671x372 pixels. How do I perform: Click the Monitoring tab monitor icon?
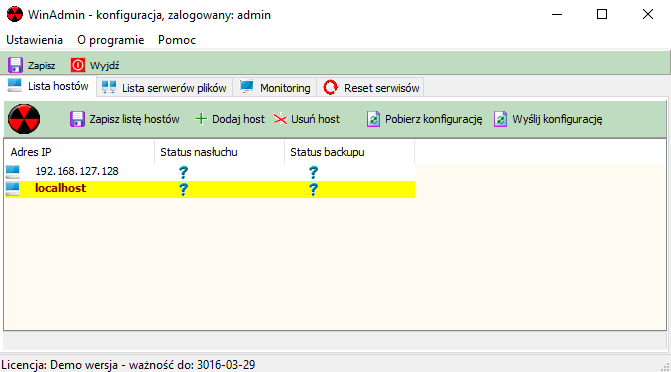[x=246, y=87]
